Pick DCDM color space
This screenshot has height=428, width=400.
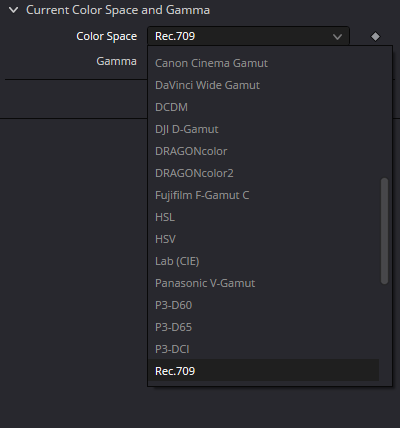pyautogui.click(x=263, y=107)
